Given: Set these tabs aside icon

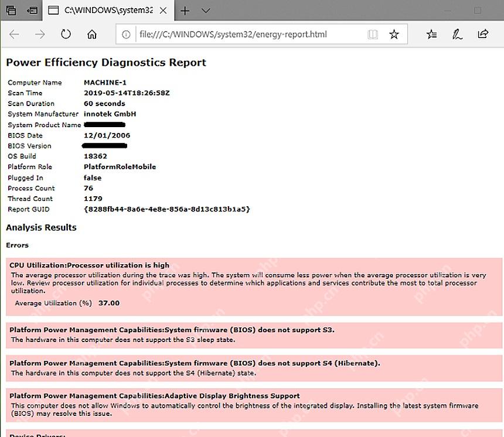Looking at the screenshot, I should [32, 11].
